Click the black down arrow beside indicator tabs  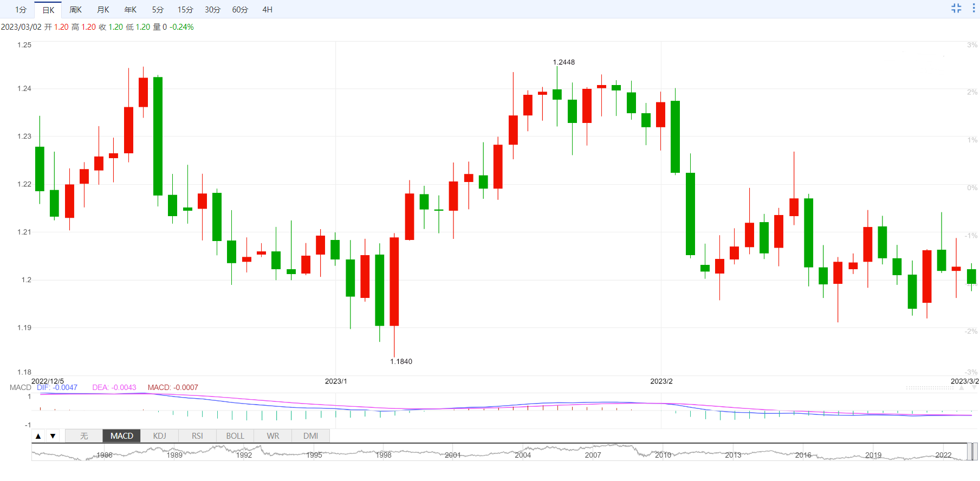pyautogui.click(x=53, y=436)
